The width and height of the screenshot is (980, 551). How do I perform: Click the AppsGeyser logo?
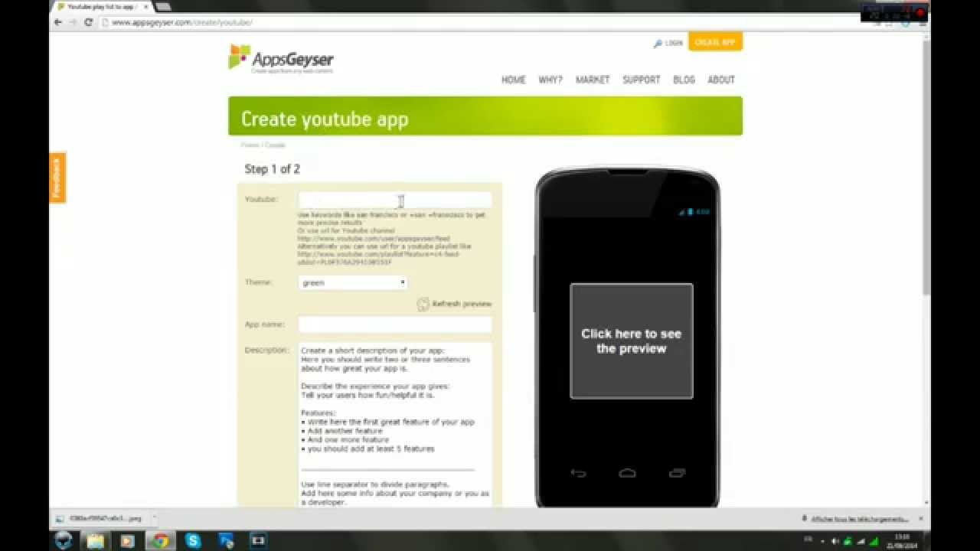(x=281, y=59)
